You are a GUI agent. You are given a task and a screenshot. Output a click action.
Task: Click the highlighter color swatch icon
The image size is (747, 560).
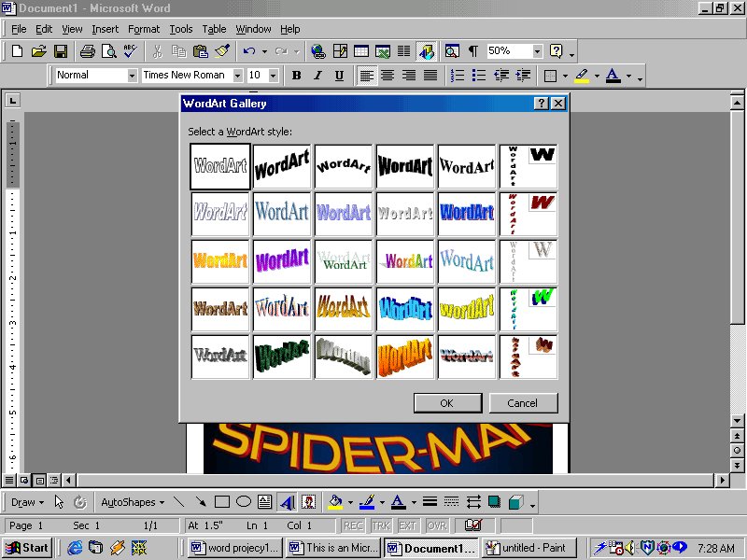coord(582,76)
